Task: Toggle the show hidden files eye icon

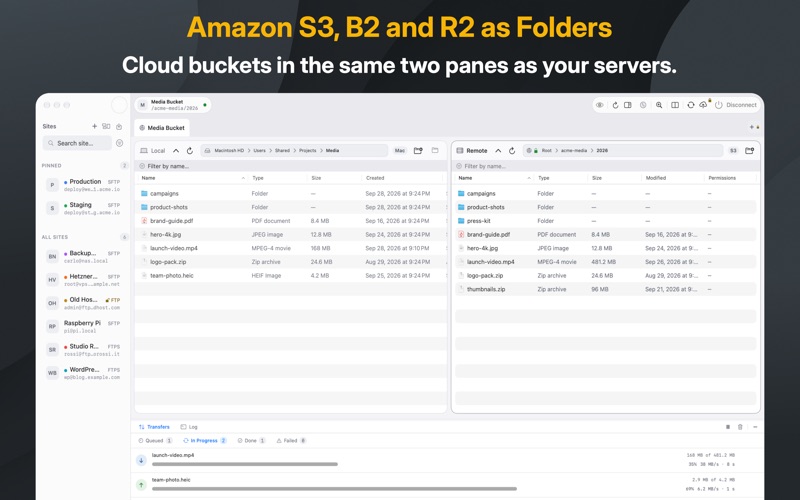Action: pyautogui.click(x=600, y=105)
